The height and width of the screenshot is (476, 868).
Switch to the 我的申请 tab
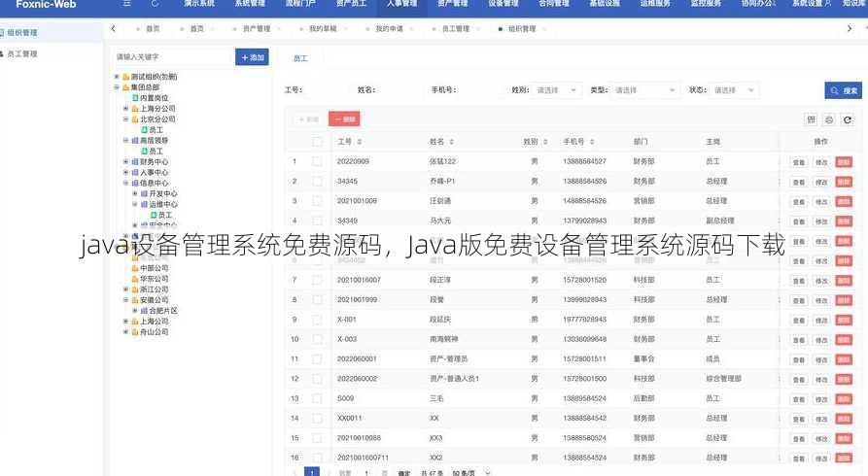coord(389,29)
